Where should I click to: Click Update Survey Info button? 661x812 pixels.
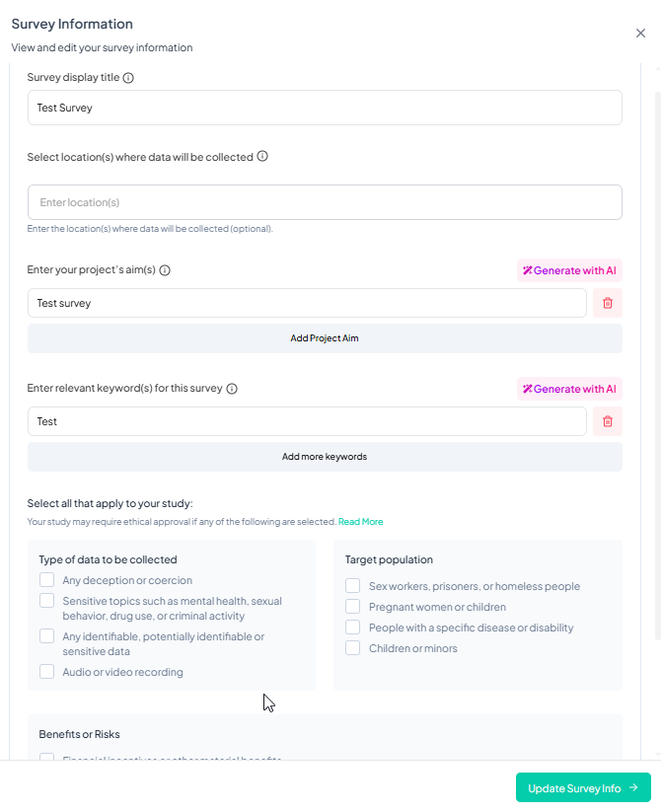[x=583, y=788]
